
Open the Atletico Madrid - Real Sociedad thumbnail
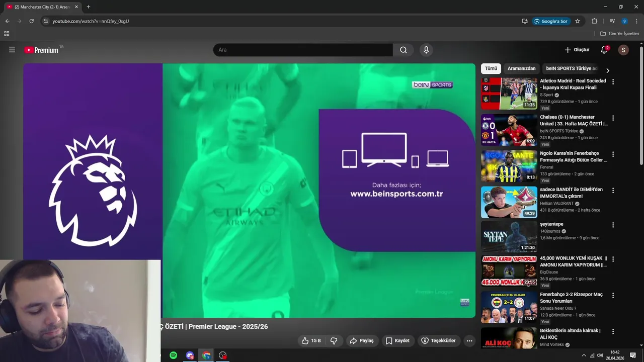pos(509,94)
